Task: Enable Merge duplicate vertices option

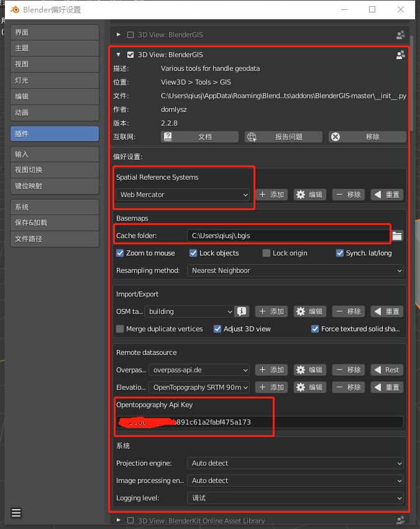Action: coord(121,329)
